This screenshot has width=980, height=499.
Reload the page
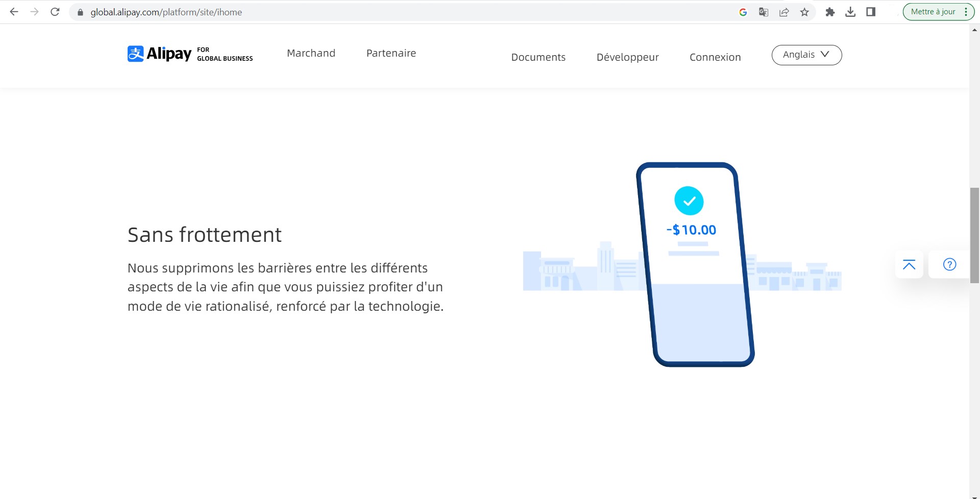55,12
